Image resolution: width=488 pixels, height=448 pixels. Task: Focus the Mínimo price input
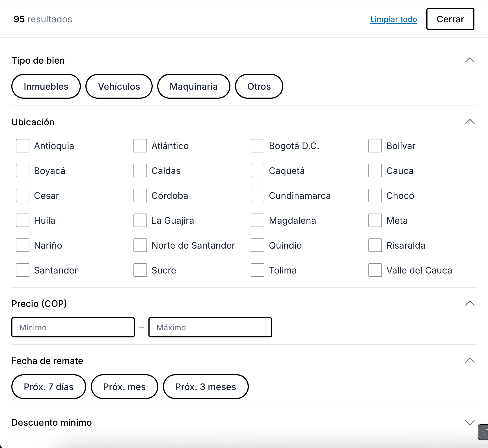point(73,327)
